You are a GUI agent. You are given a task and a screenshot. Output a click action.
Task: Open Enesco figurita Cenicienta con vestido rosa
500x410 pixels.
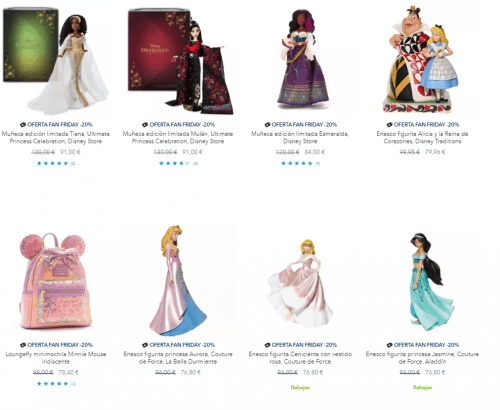[300, 358]
